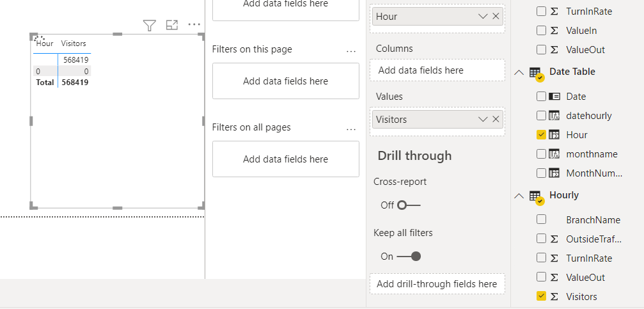The width and height of the screenshot is (644, 309).
Task: Sort table by the Visitors column header
Action: (x=74, y=43)
